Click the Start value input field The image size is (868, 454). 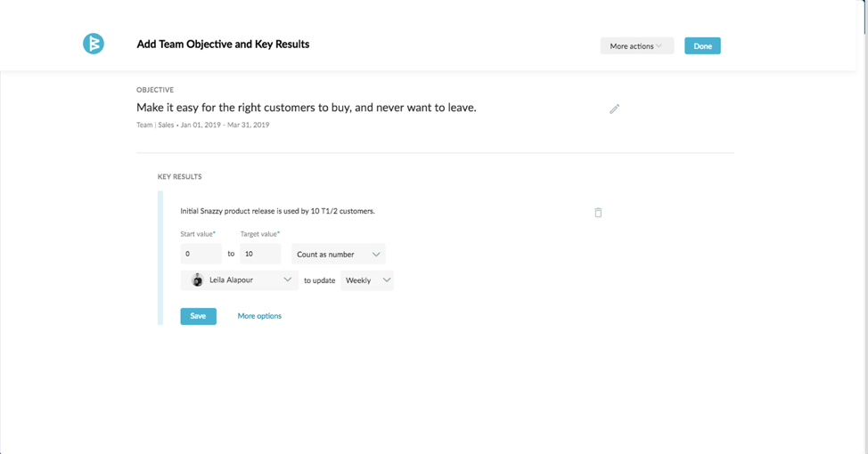[x=201, y=254]
